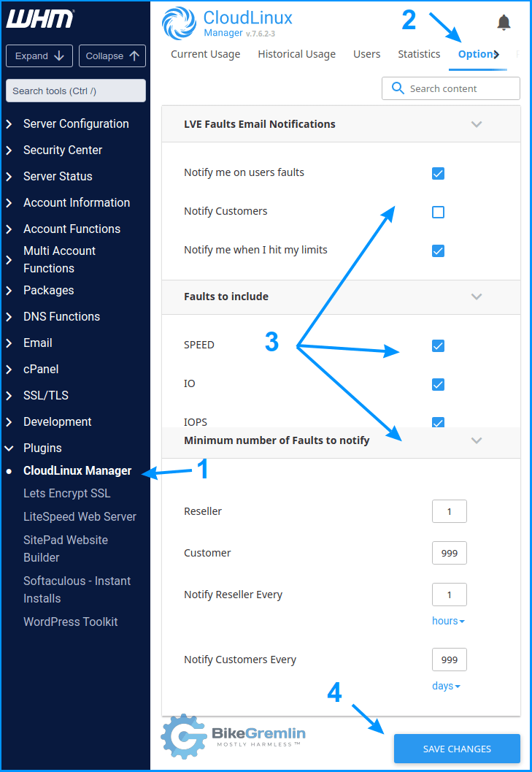The width and height of the screenshot is (532, 772).
Task: Click the Notify Reseller Every field
Action: 450,595
